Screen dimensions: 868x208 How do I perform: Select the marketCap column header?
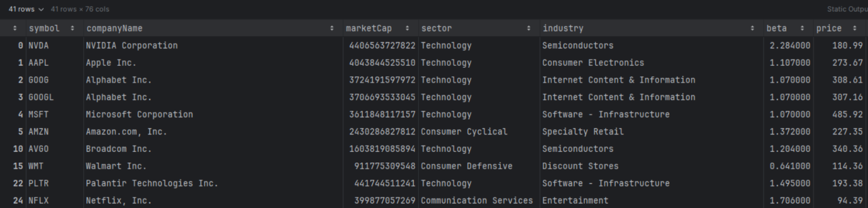pyautogui.click(x=369, y=29)
